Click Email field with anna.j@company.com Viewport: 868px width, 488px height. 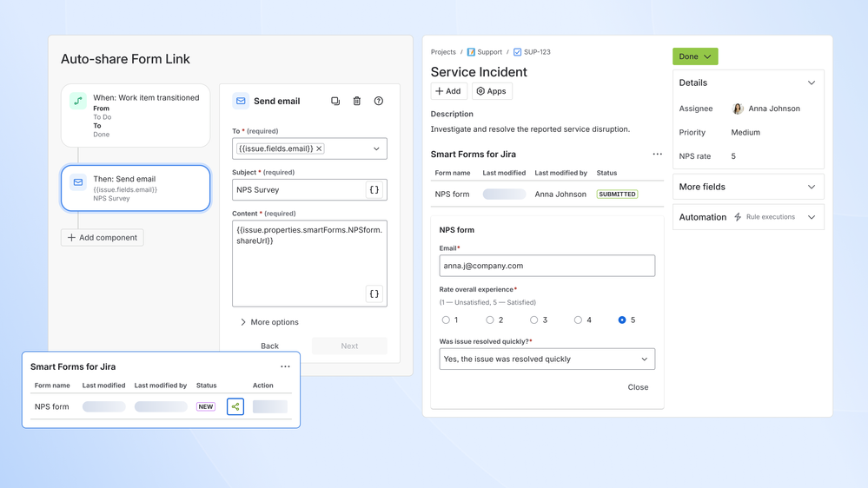(x=547, y=266)
